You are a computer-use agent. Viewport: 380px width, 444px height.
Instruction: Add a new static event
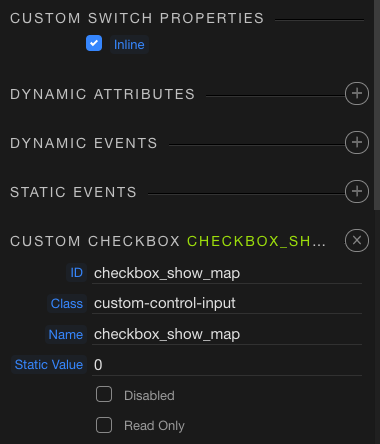[357, 192]
